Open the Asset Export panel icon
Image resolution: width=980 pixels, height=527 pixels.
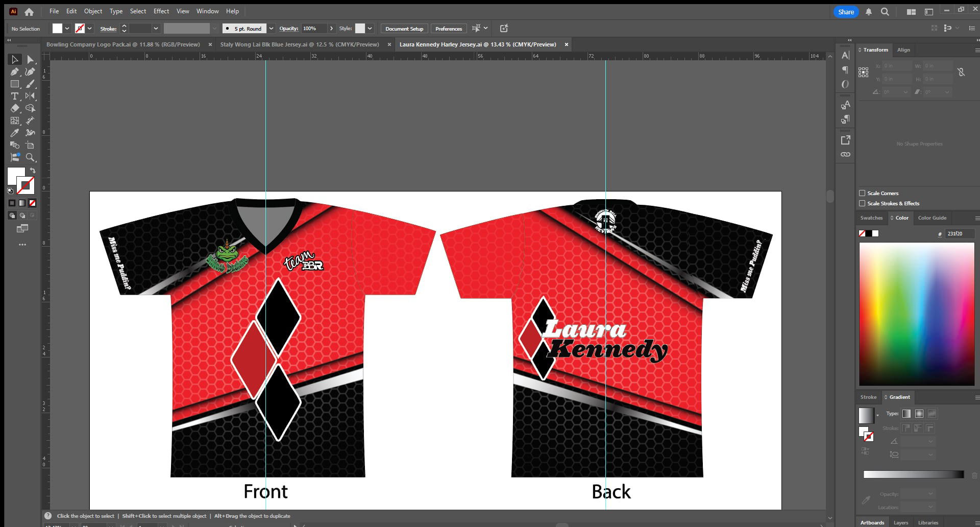click(845, 140)
